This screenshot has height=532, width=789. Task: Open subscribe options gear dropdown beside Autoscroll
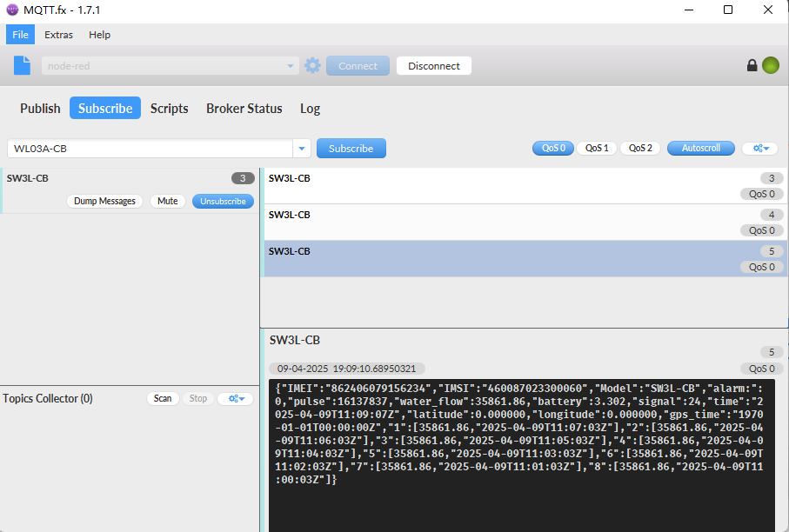760,149
